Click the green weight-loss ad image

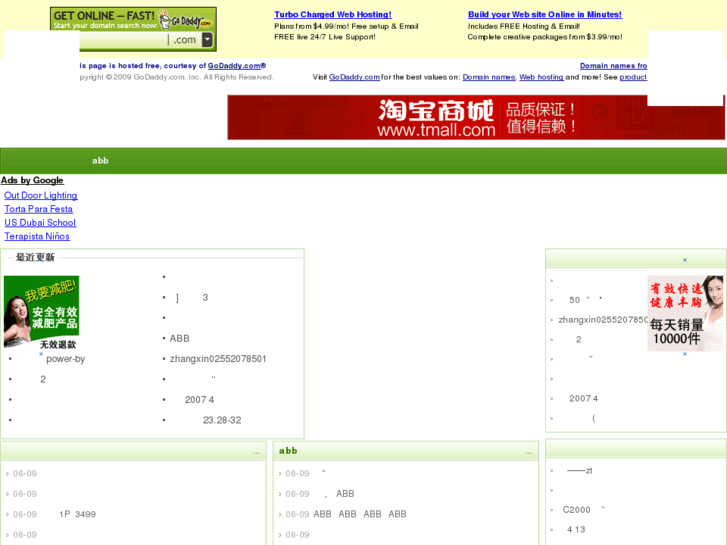pos(41,312)
